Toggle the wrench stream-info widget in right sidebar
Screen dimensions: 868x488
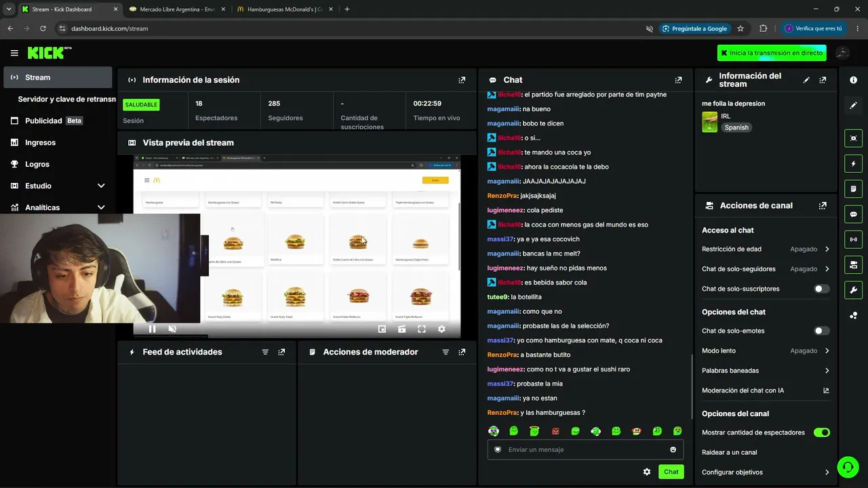[853, 290]
